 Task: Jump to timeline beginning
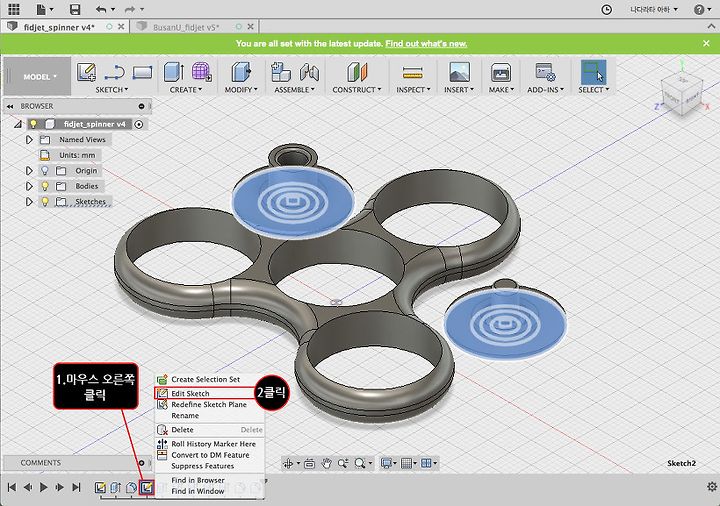(12, 487)
